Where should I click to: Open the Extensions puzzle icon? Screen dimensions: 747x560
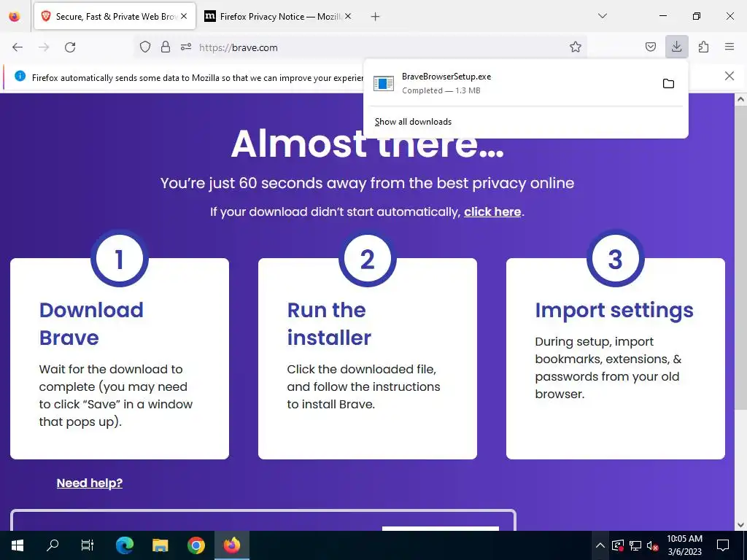point(703,47)
